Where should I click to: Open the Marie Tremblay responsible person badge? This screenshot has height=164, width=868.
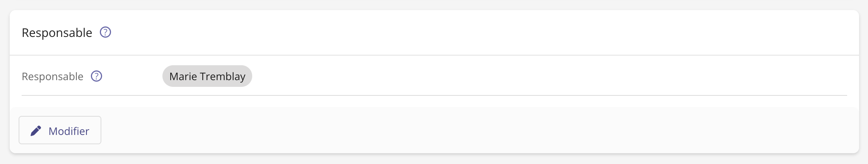pyautogui.click(x=207, y=76)
